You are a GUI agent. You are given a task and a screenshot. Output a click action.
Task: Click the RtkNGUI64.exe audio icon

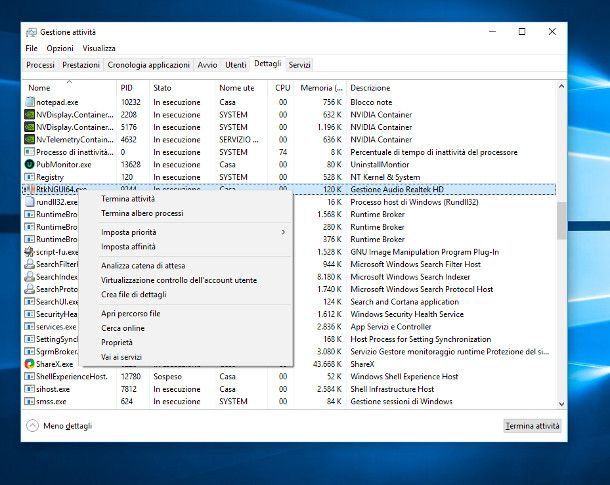30,189
